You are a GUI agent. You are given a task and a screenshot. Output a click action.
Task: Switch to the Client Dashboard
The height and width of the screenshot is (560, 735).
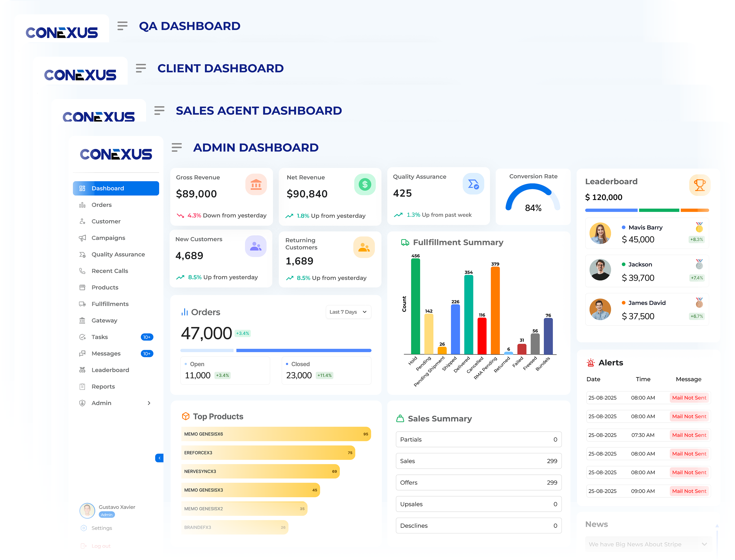click(220, 68)
